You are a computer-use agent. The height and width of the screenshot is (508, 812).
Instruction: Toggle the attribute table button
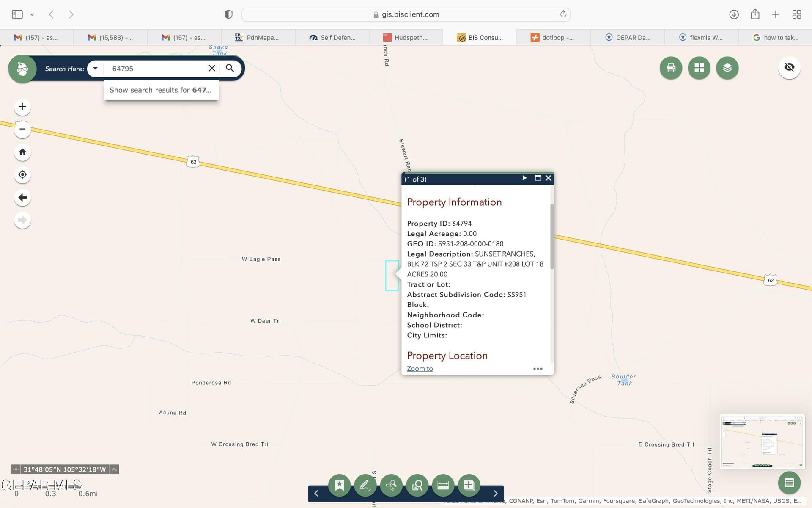point(789,483)
